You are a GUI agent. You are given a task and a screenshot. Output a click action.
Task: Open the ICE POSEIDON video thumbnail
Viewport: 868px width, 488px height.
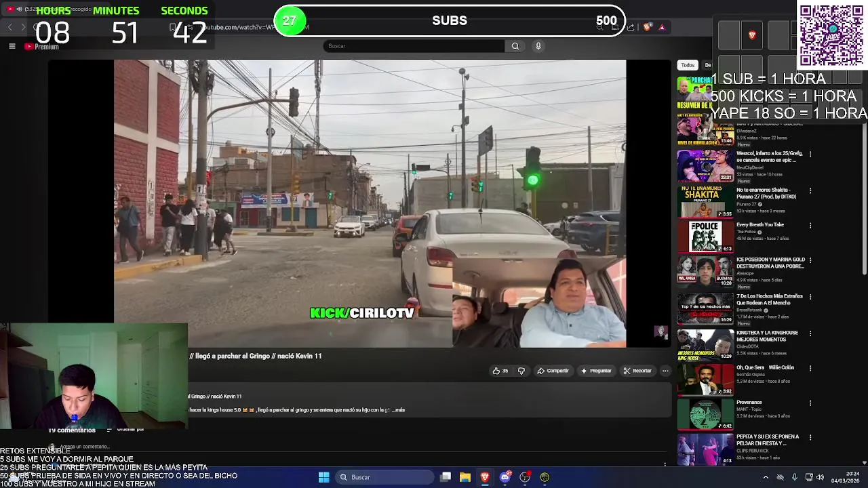click(705, 271)
